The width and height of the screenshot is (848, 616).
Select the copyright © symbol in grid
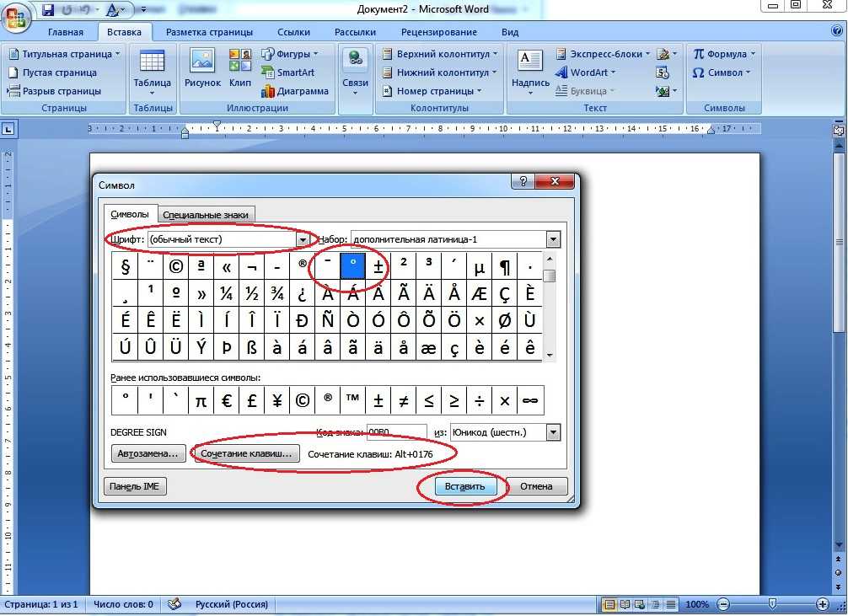tap(175, 266)
